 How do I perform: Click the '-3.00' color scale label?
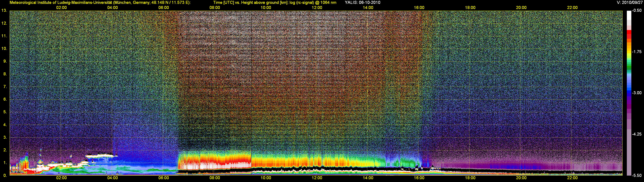(x=637, y=93)
